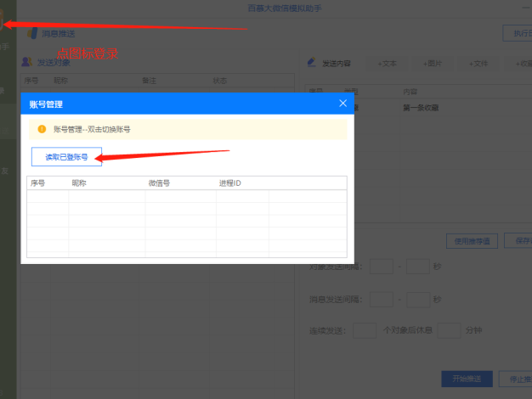Focus the rest minutes field before 分钟
The width and height of the screenshot is (532, 399).
pyautogui.click(x=449, y=330)
